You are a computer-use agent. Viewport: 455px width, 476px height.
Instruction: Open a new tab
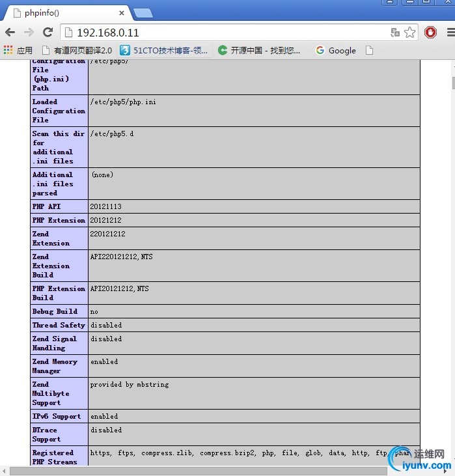point(143,13)
